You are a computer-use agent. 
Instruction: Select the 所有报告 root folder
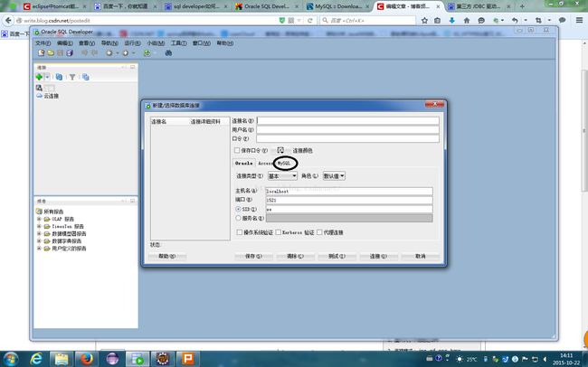click(50, 212)
